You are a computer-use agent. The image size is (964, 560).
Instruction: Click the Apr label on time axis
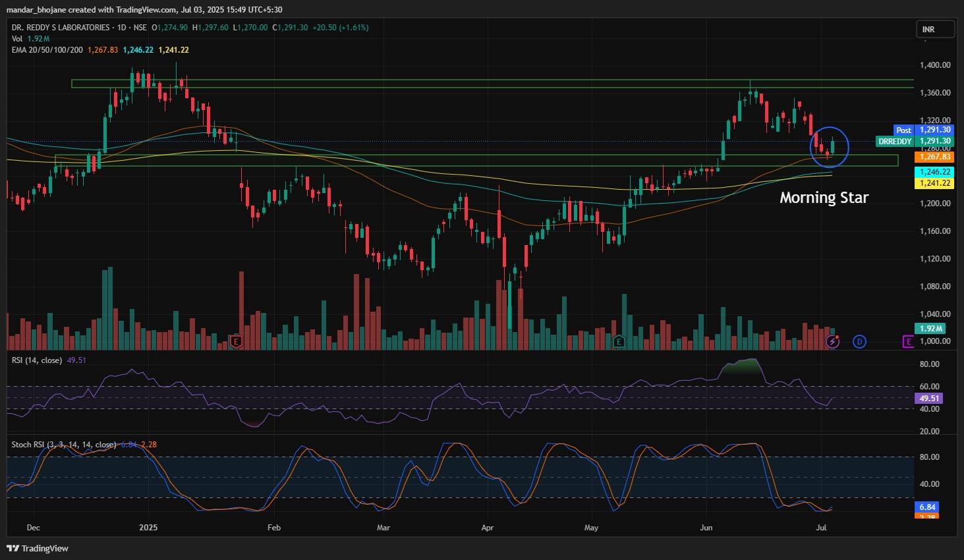488,528
